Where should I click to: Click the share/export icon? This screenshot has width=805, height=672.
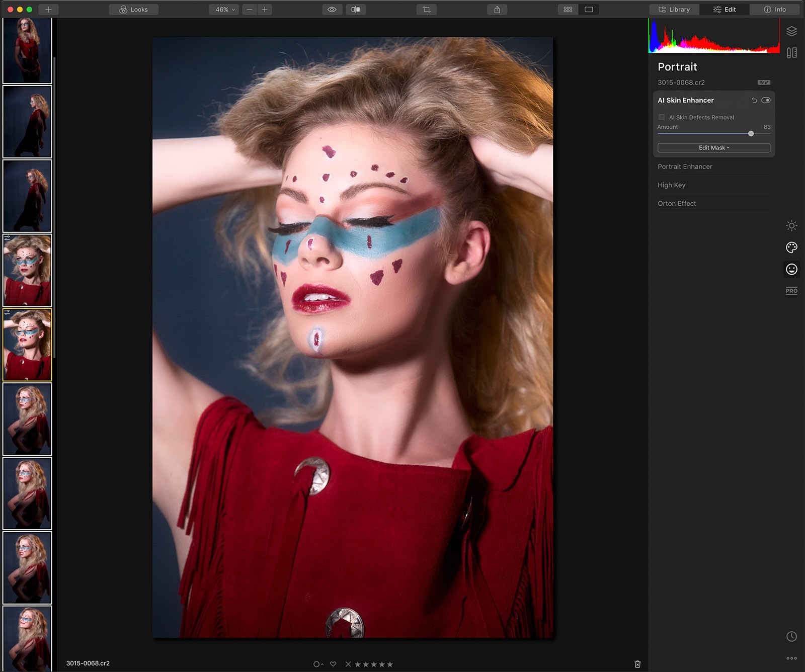[497, 10]
